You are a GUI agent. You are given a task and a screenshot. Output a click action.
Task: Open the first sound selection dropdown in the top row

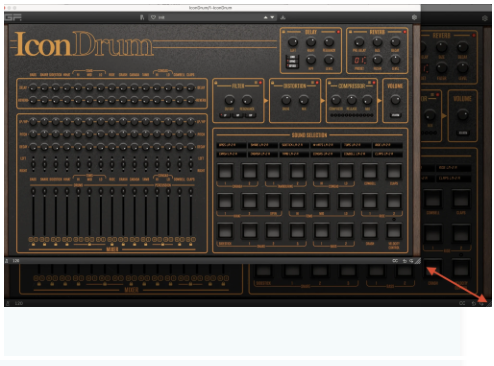[x=232, y=145]
